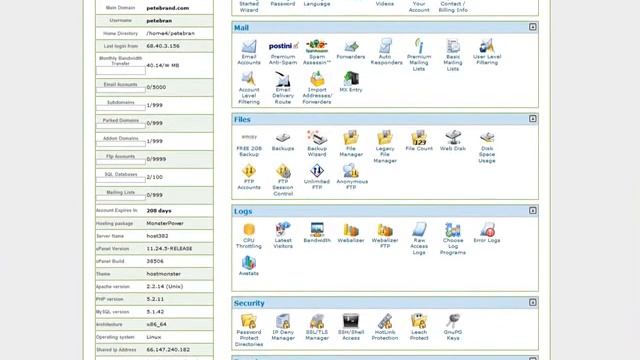This screenshot has width=640, height=360.
Task: Click Monthly Bandwidth Transfer usage bar
Action: (x=120, y=71)
